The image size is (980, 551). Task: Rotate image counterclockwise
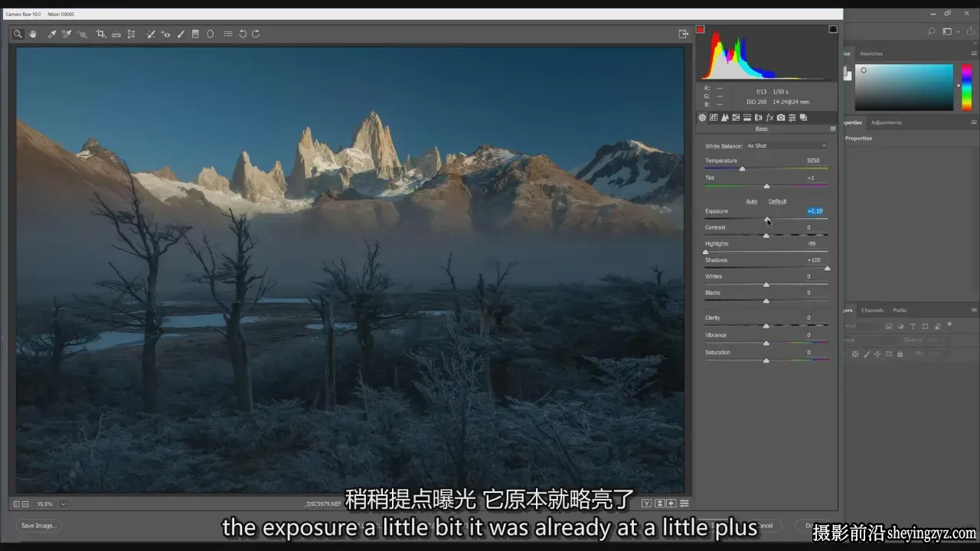coord(243,34)
